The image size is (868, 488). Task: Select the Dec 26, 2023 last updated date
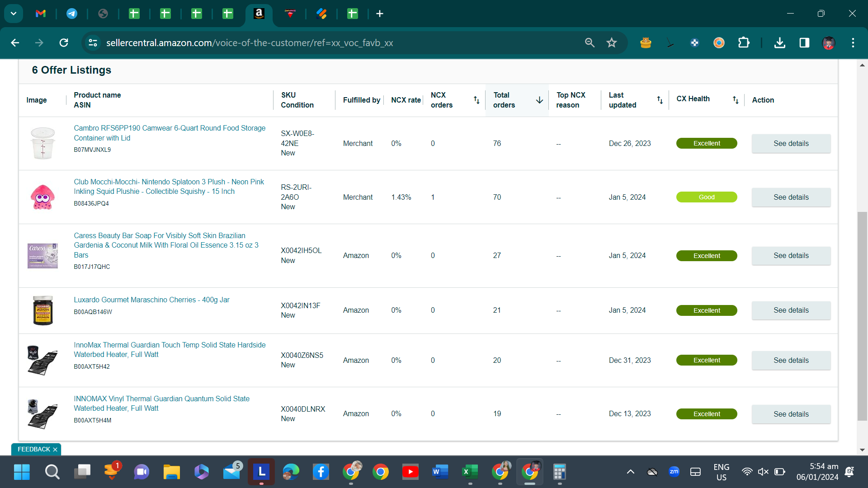click(x=630, y=143)
